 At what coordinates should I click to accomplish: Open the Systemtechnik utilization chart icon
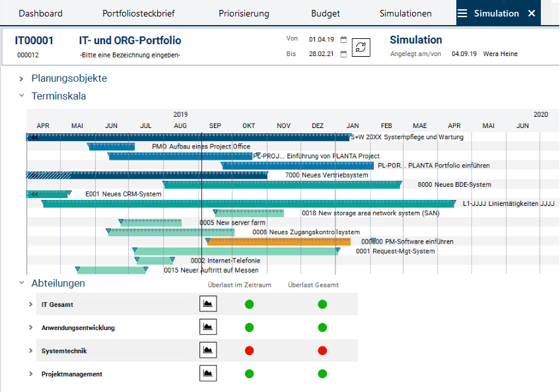pyautogui.click(x=208, y=350)
